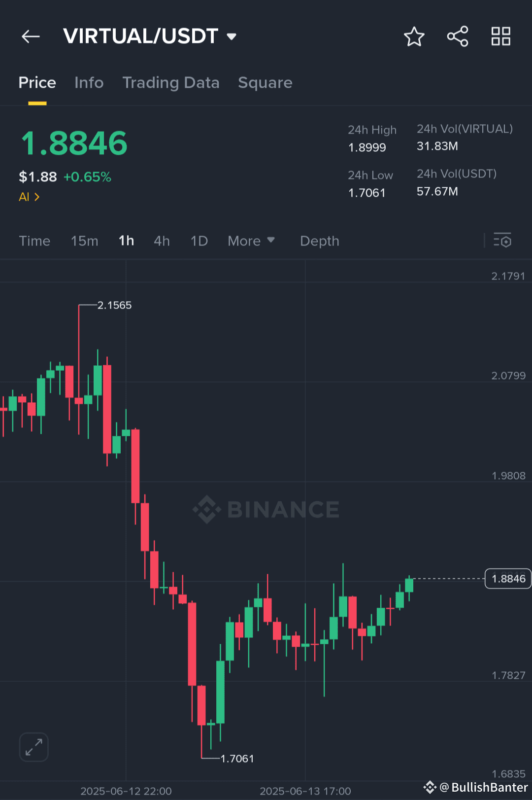
Task: Star VIRTUAL/USDT as a favorite
Action: tap(414, 36)
